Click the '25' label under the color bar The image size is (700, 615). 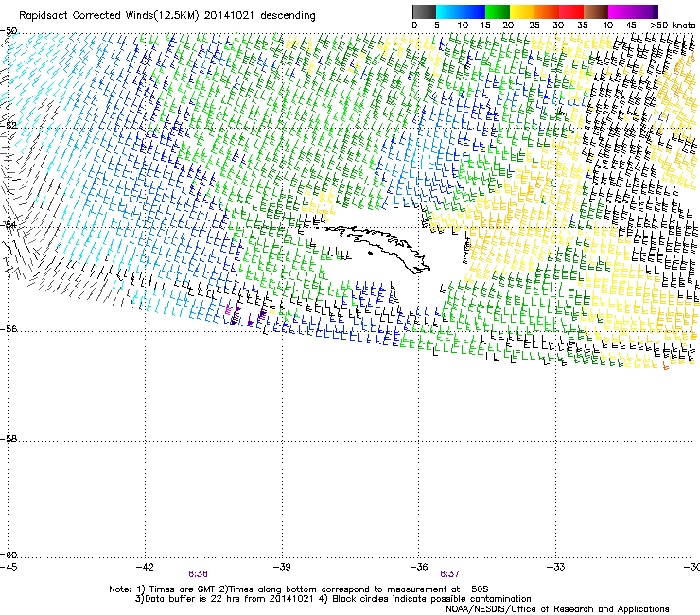pyautogui.click(x=534, y=26)
